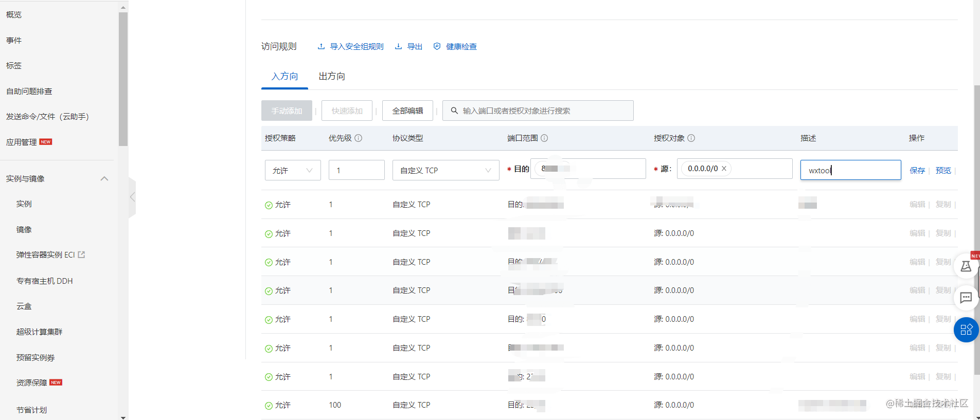Image resolution: width=980 pixels, height=420 pixels.
Task: Click the import security group rules icon
Action: (x=321, y=46)
